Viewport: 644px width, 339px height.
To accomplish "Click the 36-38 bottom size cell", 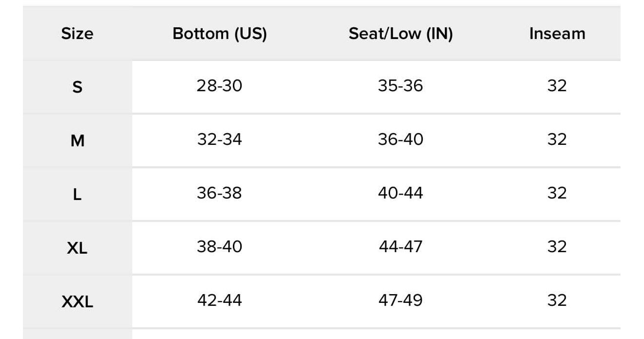I will click(220, 194).
